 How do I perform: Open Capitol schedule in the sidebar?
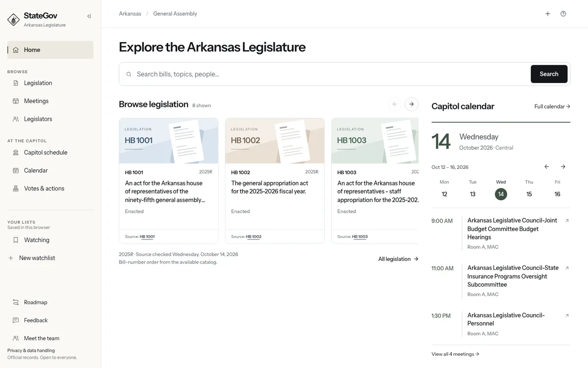(x=50, y=153)
